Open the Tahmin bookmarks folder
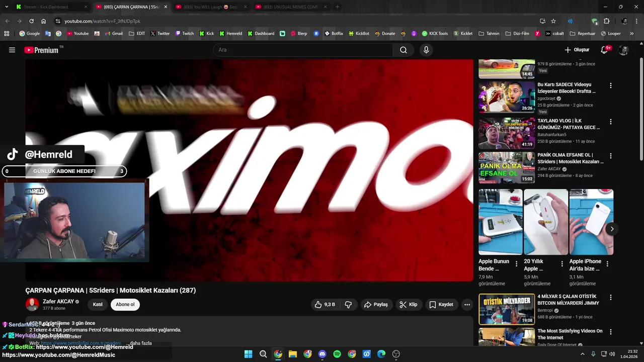644x362 pixels. tap(489, 34)
